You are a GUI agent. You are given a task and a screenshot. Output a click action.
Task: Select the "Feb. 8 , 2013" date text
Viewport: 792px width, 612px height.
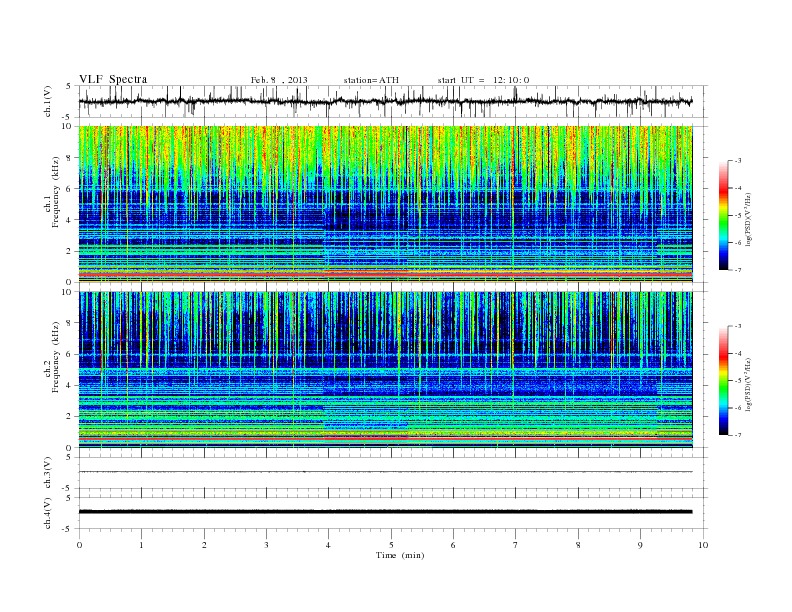(x=279, y=80)
